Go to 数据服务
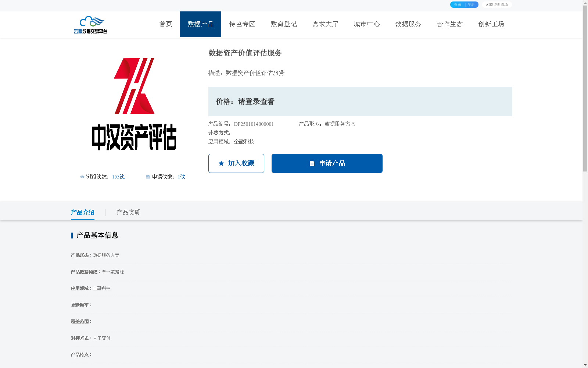Viewport: 588px width, 368px height. pyautogui.click(x=408, y=24)
